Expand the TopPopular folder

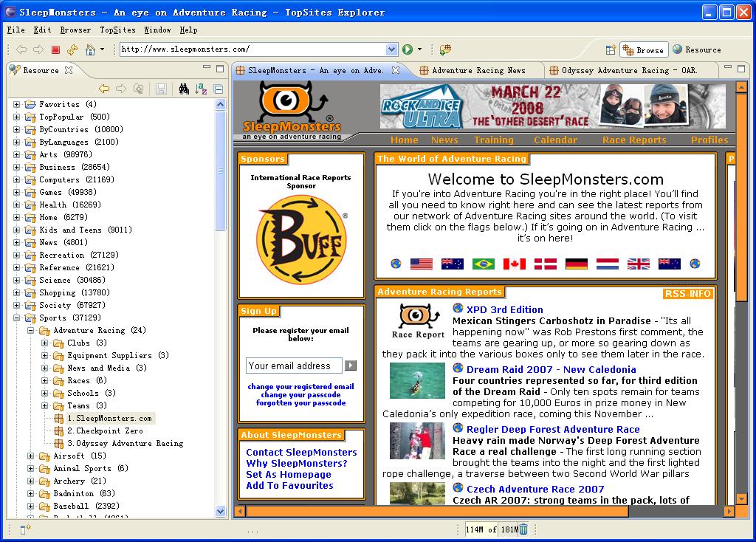(x=16, y=117)
